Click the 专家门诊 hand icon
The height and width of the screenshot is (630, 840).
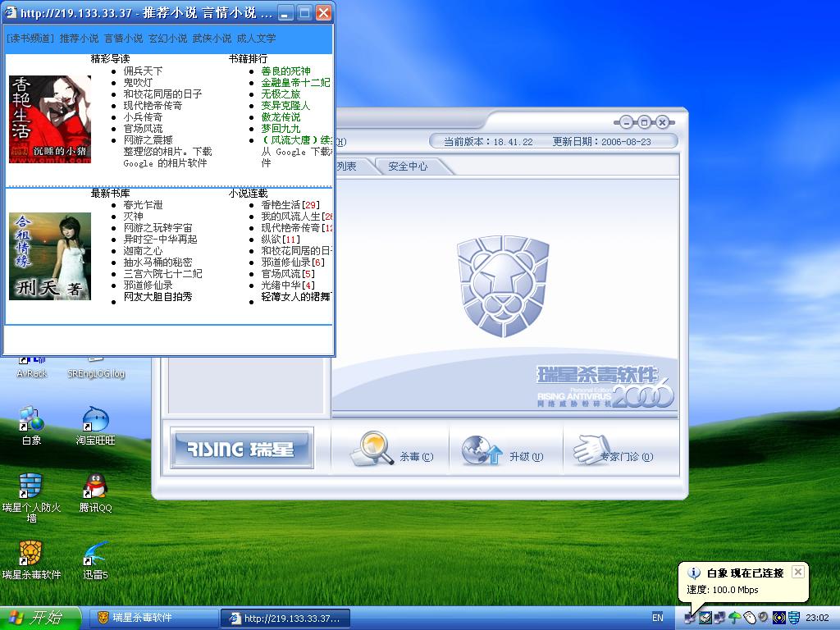click(x=592, y=450)
